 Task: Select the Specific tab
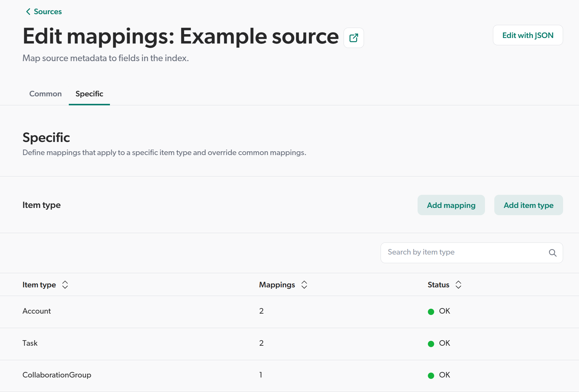(89, 94)
